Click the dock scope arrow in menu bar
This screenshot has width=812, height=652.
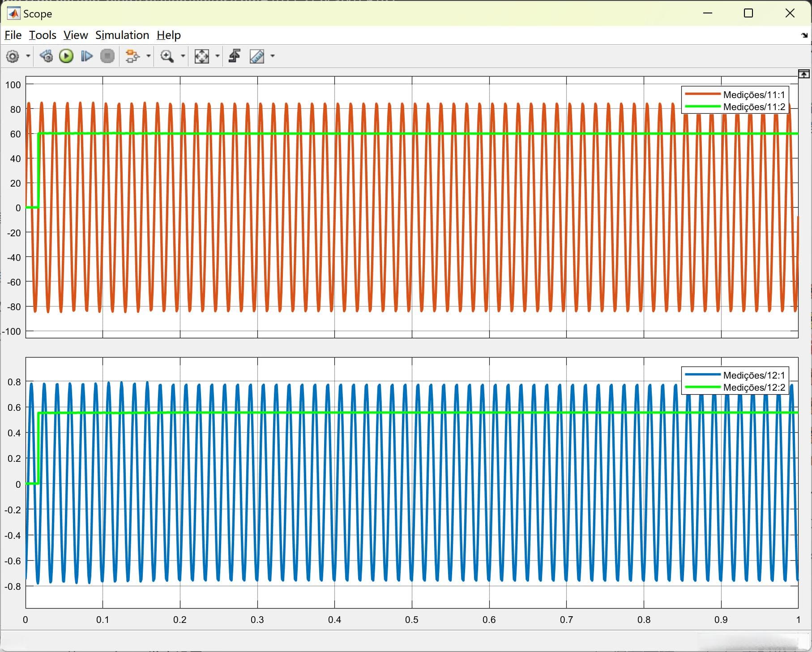804,35
